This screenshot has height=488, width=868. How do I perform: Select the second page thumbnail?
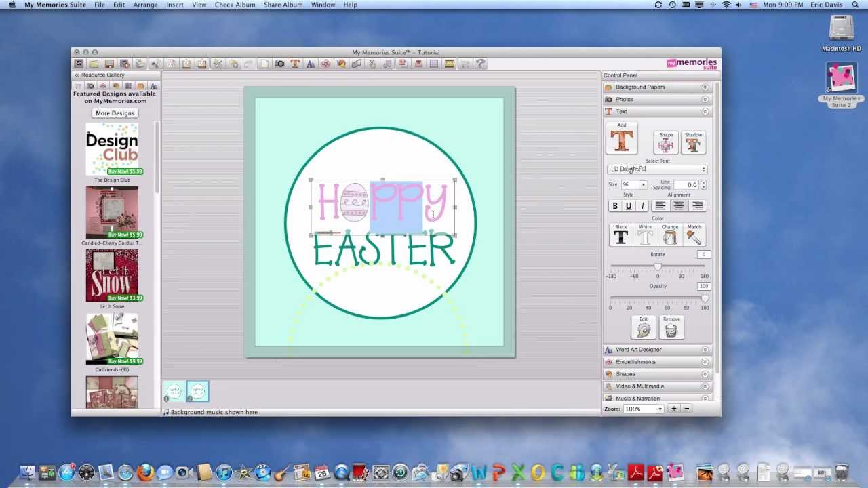coord(197,391)
